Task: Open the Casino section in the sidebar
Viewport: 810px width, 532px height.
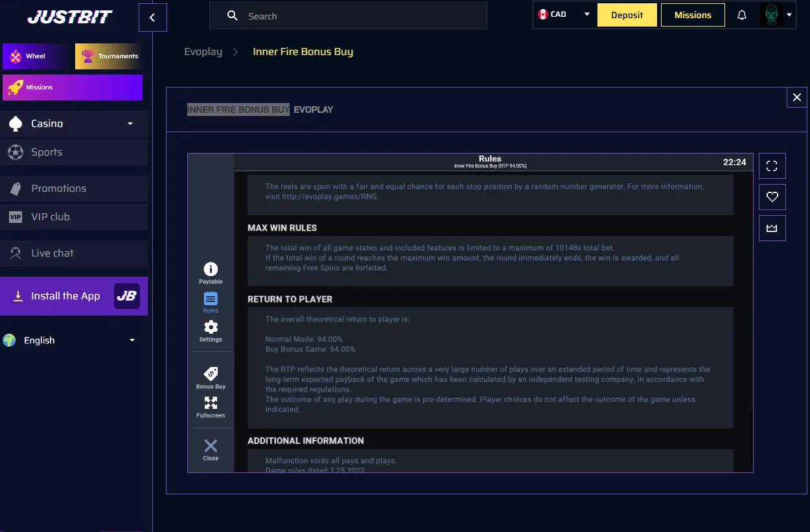Action: [x=74, y=124]
